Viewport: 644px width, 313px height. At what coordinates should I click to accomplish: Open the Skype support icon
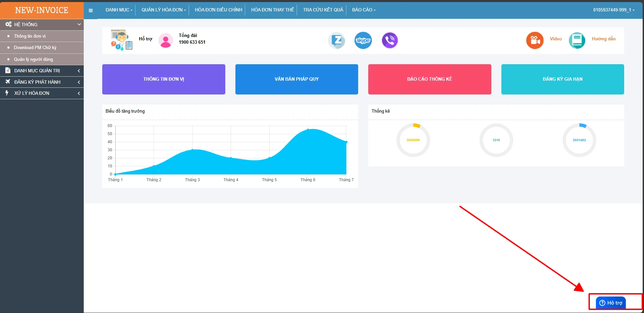point(363,41)
